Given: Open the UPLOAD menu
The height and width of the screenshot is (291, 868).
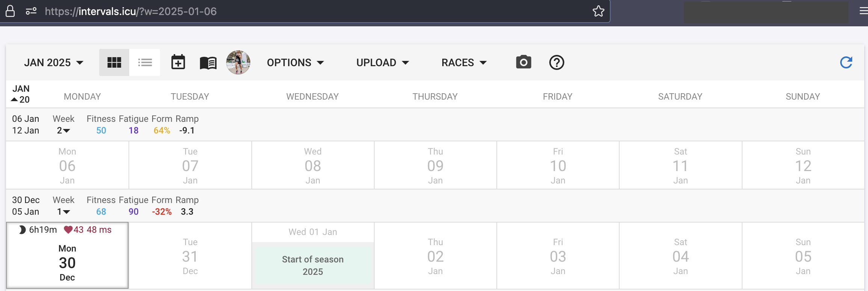Looking at the screenshot, I should (x=383, y=62).
